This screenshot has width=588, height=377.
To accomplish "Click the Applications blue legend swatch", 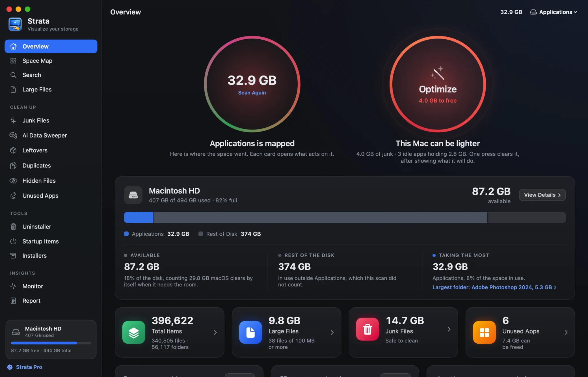I will (126, 234).
